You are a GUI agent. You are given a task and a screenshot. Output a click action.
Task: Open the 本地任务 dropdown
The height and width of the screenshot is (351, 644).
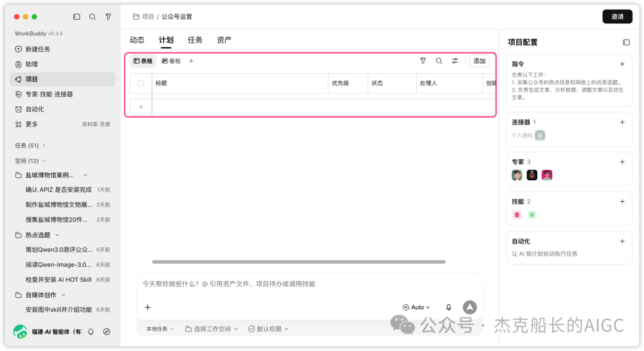point(160,329)
